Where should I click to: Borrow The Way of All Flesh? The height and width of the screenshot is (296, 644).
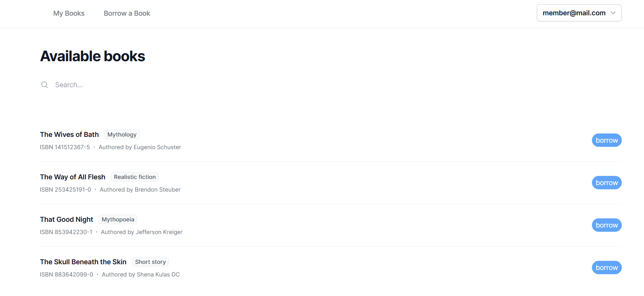[x=606, y=183]
